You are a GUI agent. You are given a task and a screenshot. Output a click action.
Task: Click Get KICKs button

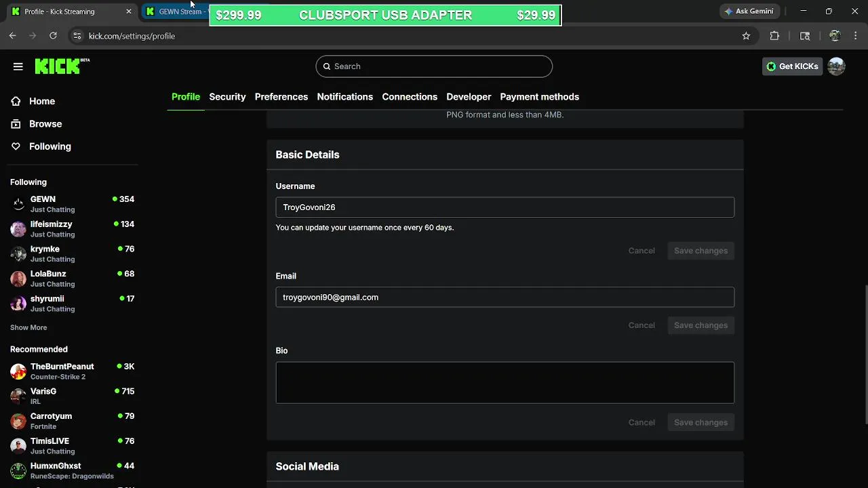792,66
